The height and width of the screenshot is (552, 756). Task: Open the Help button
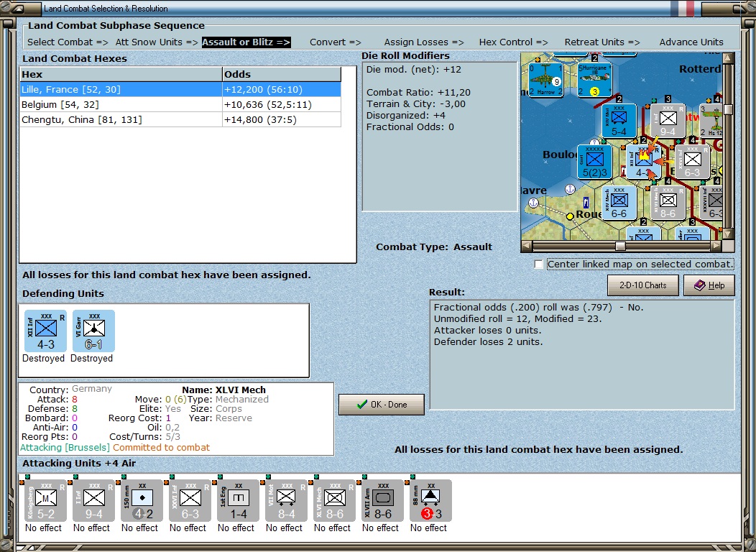click(709, 285)
